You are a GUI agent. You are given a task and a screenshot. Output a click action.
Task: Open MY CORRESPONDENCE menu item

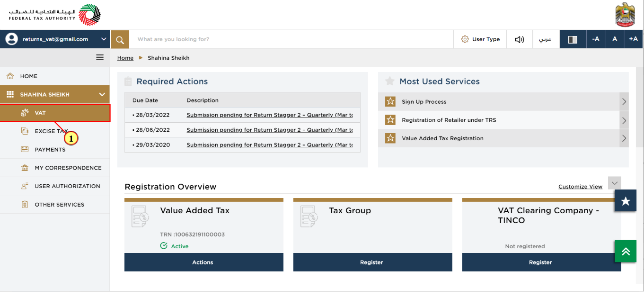[x=55, y=168]
